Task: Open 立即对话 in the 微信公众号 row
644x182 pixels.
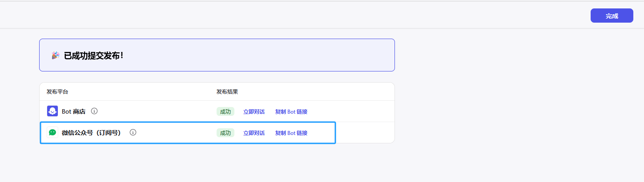Action: point(254,133)
